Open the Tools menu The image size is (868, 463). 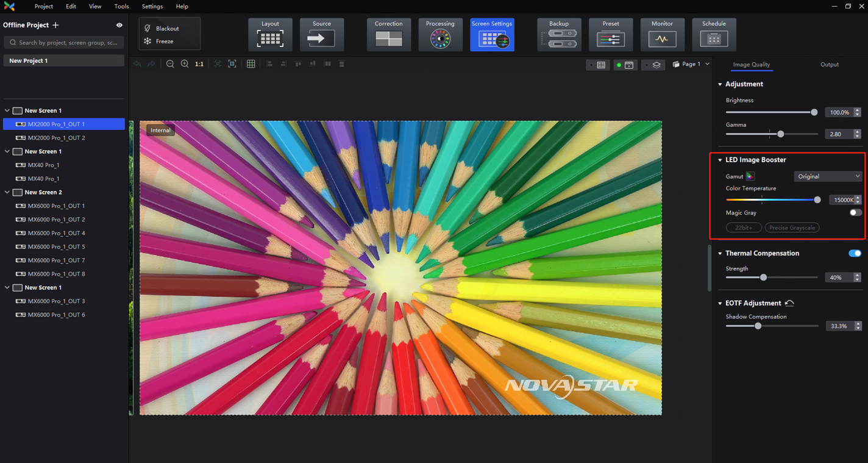point(121,6)
